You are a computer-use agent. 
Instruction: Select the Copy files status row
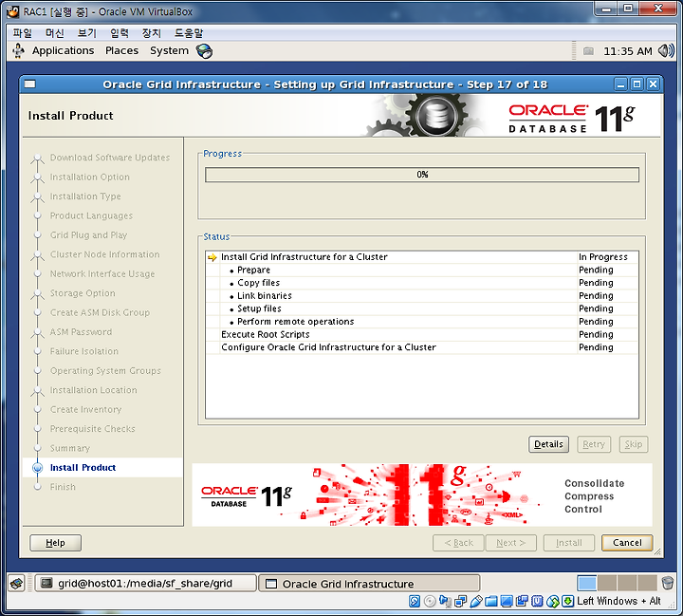(421, 283)
